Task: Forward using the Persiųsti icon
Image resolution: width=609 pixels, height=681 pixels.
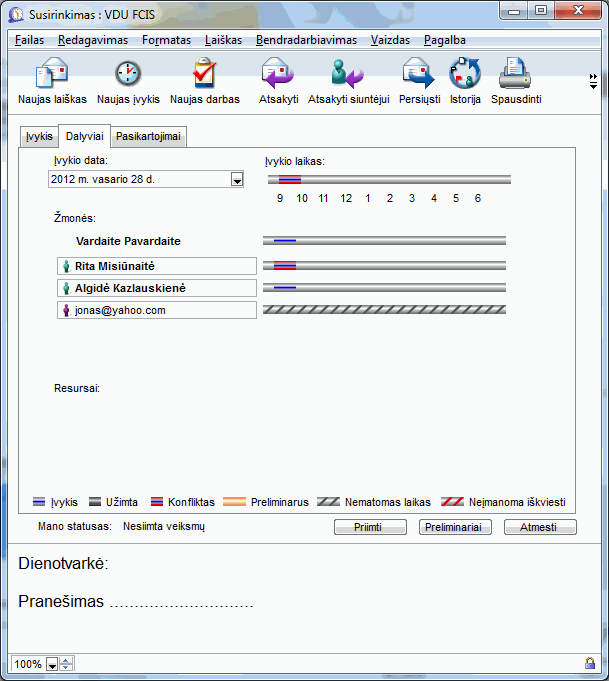Action: [x=417, y=75]
